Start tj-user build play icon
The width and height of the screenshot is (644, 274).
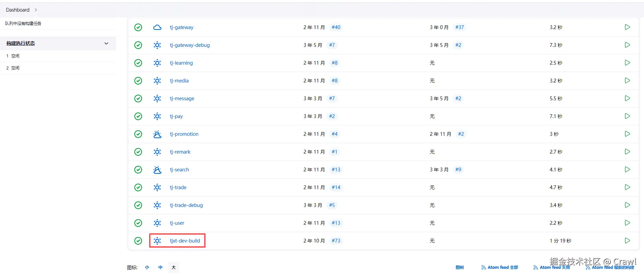(627, 223)
